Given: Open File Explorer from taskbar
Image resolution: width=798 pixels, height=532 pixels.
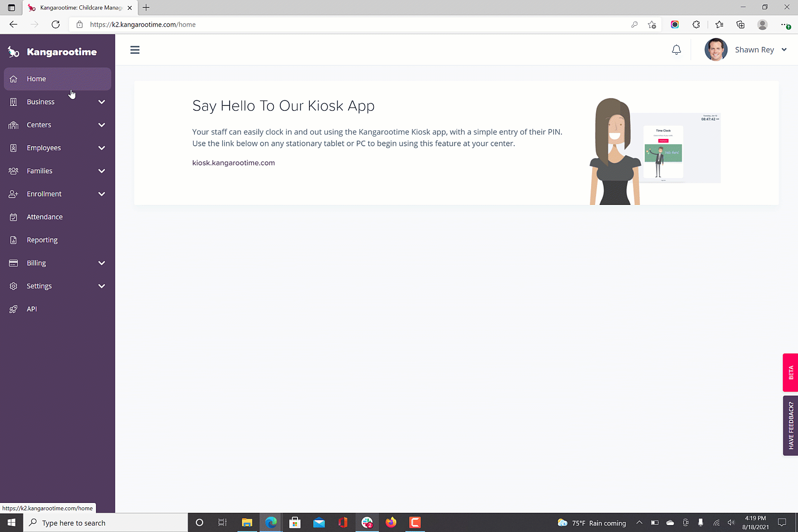Looking at the screenshot, I should tap(247, 523).
